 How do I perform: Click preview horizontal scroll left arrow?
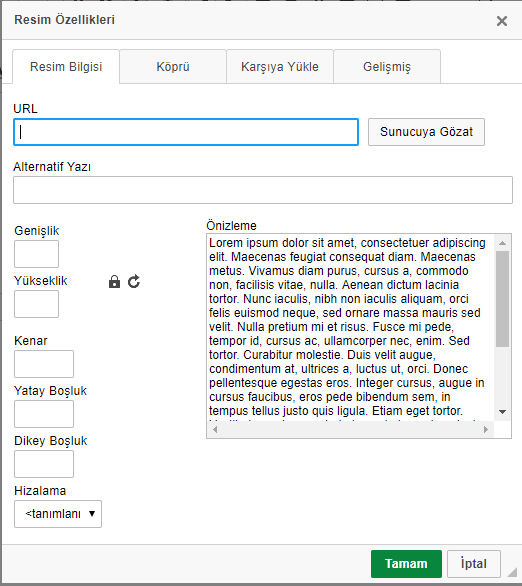215,429
